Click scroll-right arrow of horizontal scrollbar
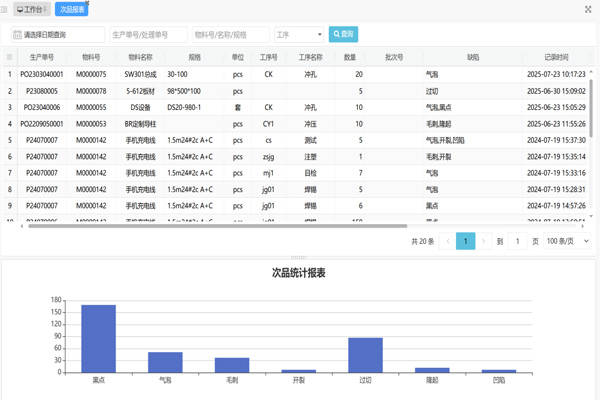The width and height of the screenshot is (600, 400). pos(583,226)
